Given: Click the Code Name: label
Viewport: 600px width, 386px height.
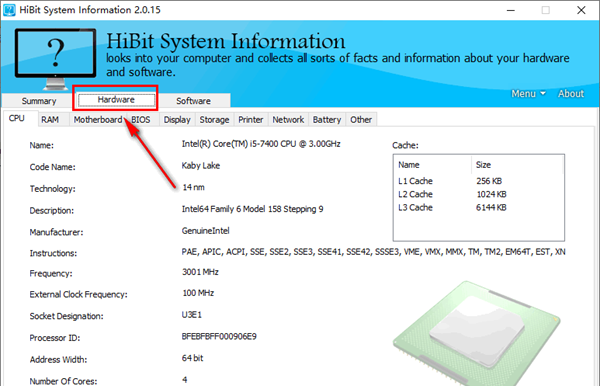Looking at the screenshot, I should 52,167.
